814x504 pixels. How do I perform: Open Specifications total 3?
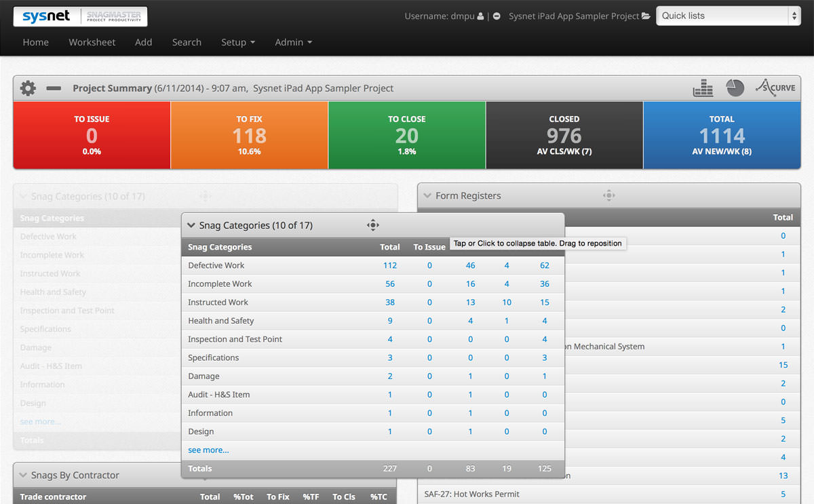point(390,357)
